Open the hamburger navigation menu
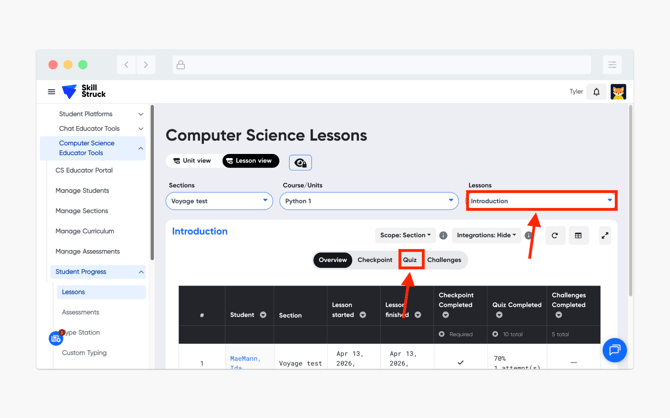Screen dimensions: 670x418 coord(52,92)
